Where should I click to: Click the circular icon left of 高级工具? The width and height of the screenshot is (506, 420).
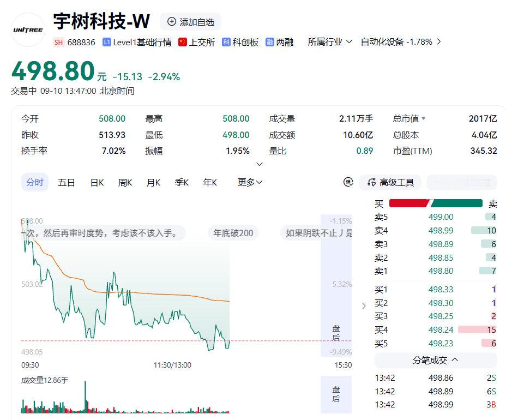click(x=348, y=182)
